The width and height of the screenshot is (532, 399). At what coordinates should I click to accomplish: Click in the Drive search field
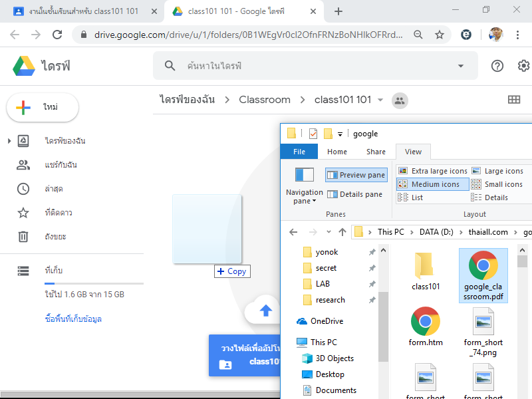pyautogui.click(x=315, y=66)
